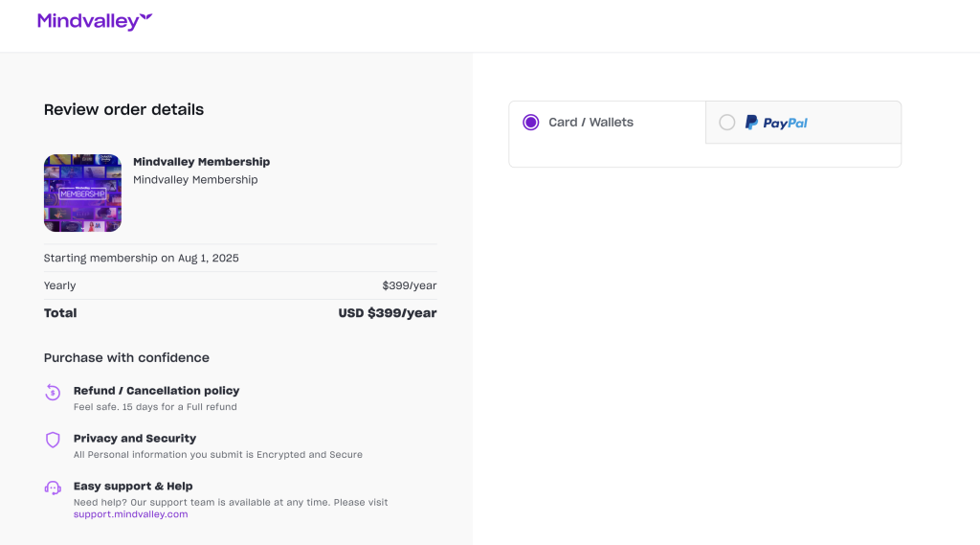
Task: Click the Mindvalley Membership thumbnail image
Action: tap(82, 193)
